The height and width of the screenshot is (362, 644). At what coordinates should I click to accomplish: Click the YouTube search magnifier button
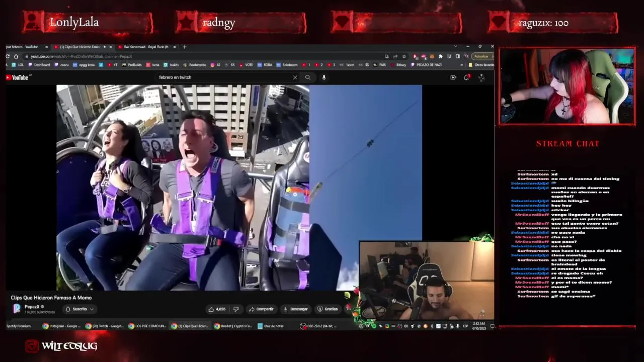tap(308, 77)
